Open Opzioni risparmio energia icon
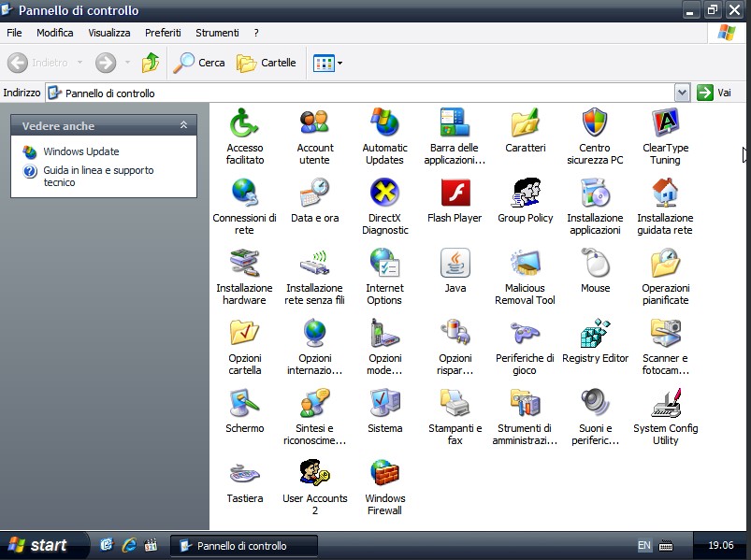Viewport: 751px width, 560px height. coord(455,347)
